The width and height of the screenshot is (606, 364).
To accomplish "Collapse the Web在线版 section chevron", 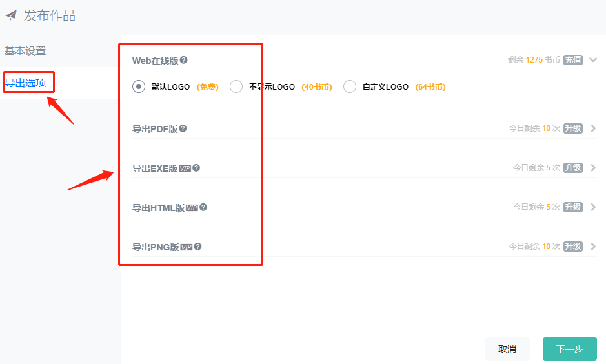I will click(x=593, y=60).
